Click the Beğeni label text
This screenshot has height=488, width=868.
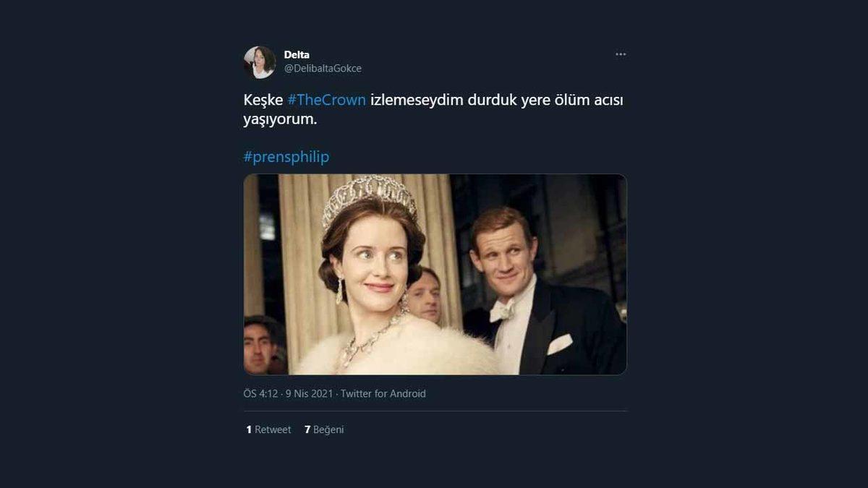329,429
